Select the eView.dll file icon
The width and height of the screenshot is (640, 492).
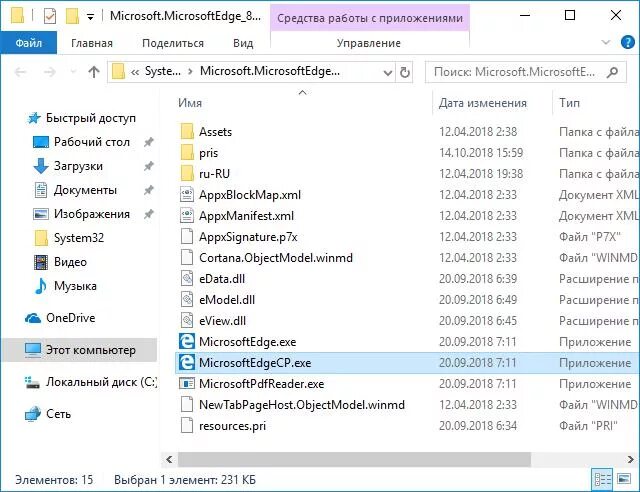[187, 321]
